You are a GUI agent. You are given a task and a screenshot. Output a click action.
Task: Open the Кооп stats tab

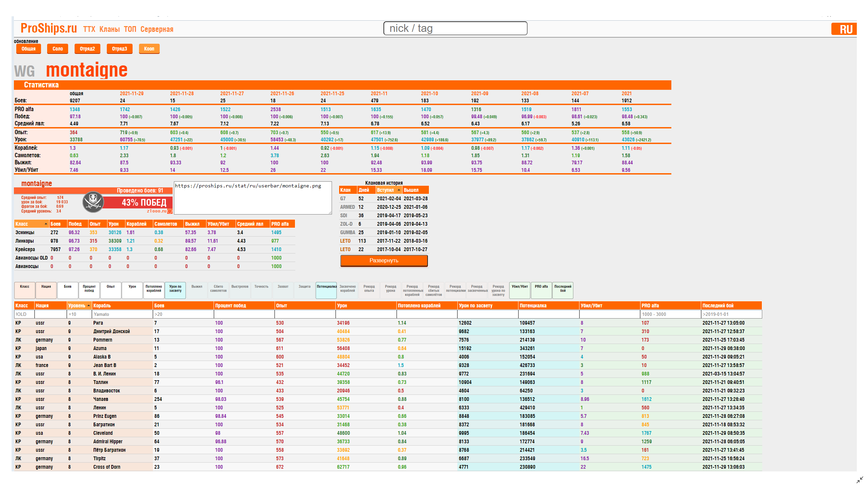149,49
